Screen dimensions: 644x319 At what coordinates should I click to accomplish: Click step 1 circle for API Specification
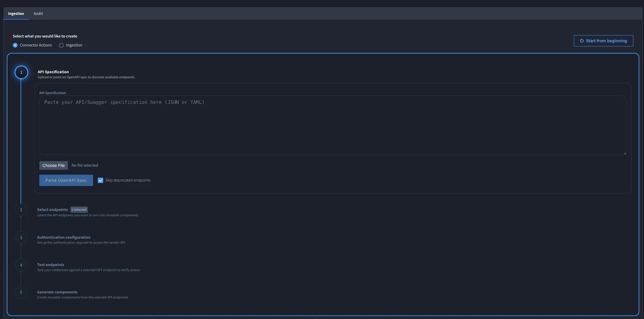[x=21, y=72]
